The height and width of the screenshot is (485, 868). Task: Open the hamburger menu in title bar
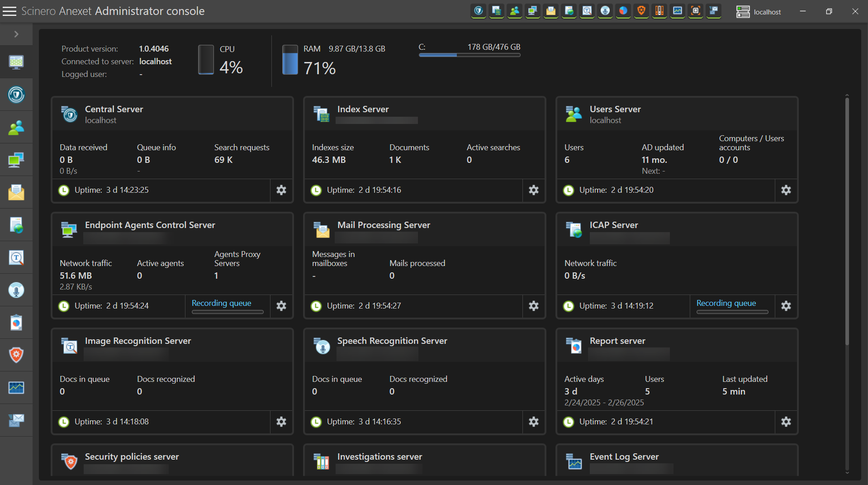point(9,11)
